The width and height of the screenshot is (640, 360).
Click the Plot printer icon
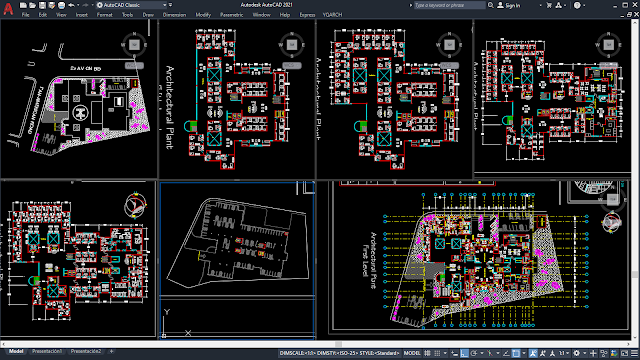[x=61, y=5]
